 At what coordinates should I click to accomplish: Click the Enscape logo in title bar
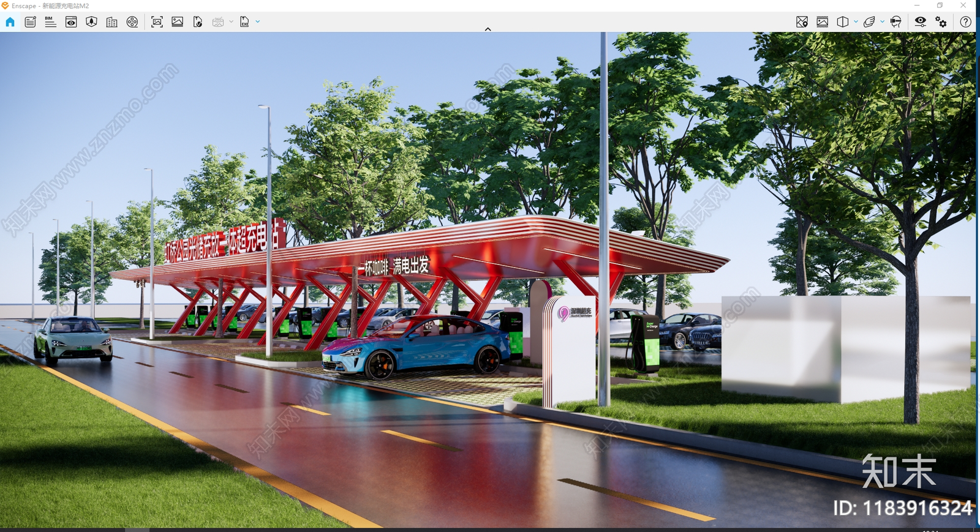coord(5,6)
